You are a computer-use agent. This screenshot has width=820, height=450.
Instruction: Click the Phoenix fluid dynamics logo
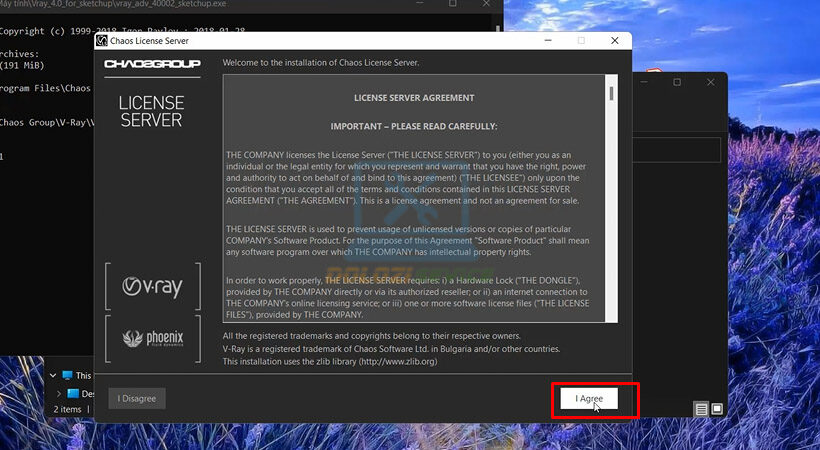(152, 339)
